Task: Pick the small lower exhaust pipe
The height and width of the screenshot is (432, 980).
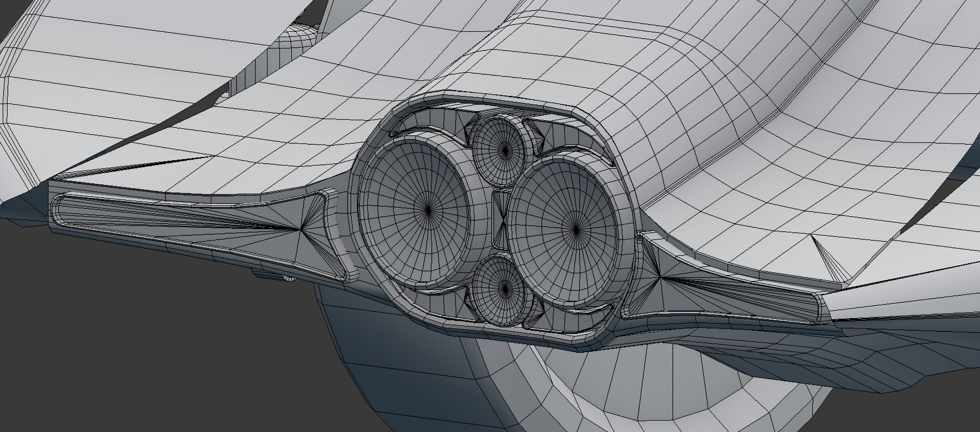Action: (x=505, y=290)
